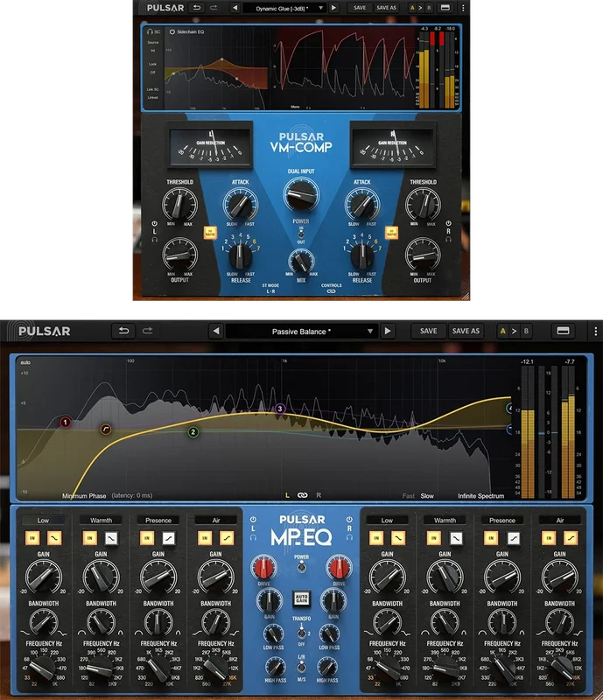Click the MIX knob in VM-COMP
Viewport: 603px width, 700px height.
tap(301, 261)
